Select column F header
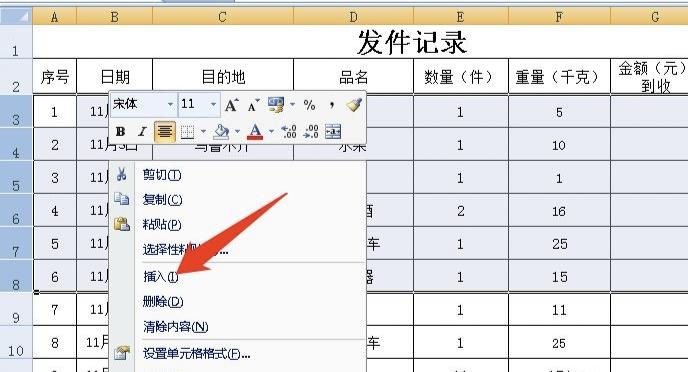Screen dimensions: 688x372 559,17
